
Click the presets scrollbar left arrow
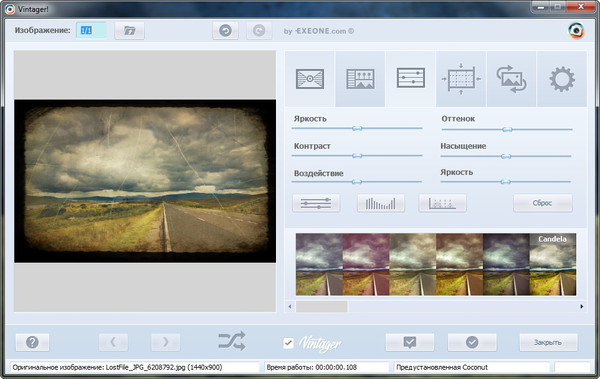290,306
